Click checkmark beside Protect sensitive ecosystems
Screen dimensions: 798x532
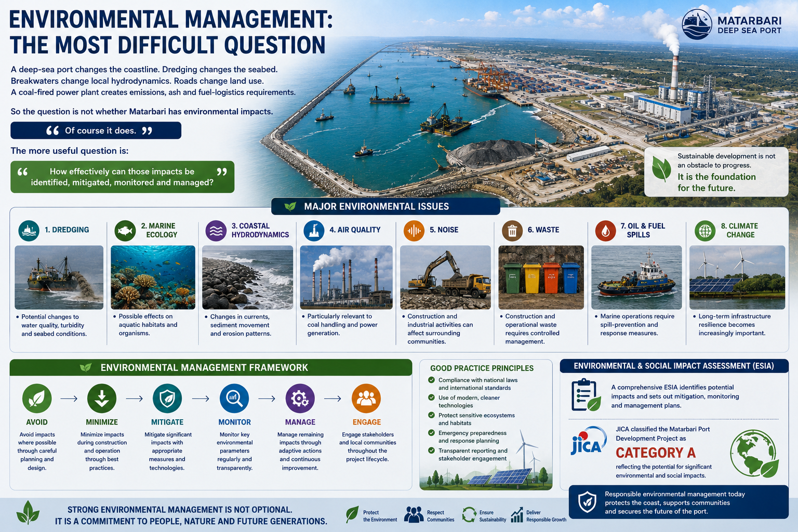(431, 415)
